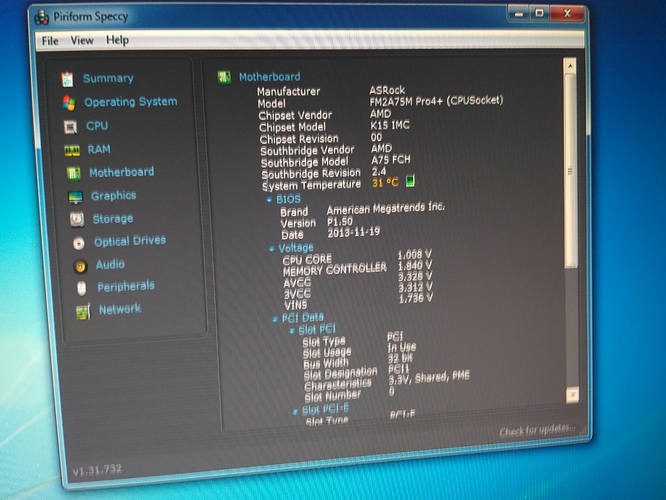The height and width of the screenshot is (500, 666).
Task: Open the Operating System section
Action: (131, 102)
